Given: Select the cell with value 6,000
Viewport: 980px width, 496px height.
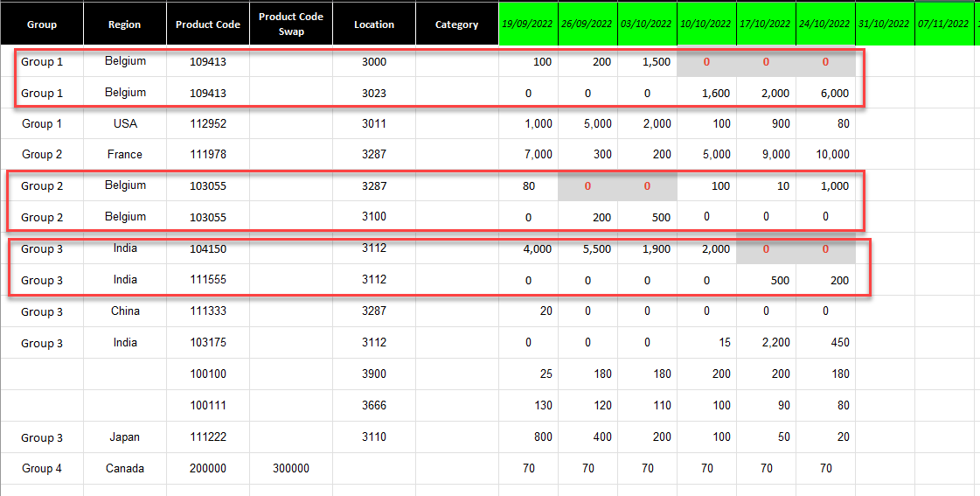Looking at the screenshot, I should [825, 93].
